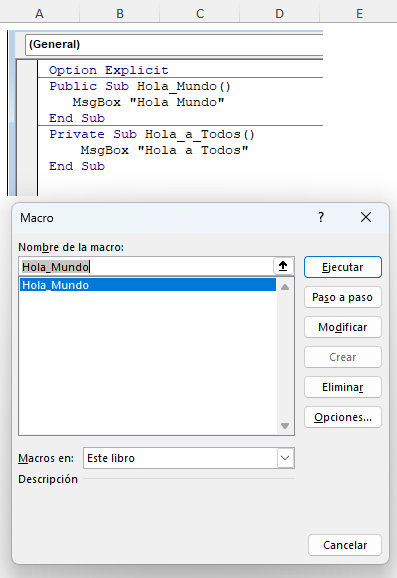Click the (General) object combo box
397x578 pixels.
tap(174, 45)
